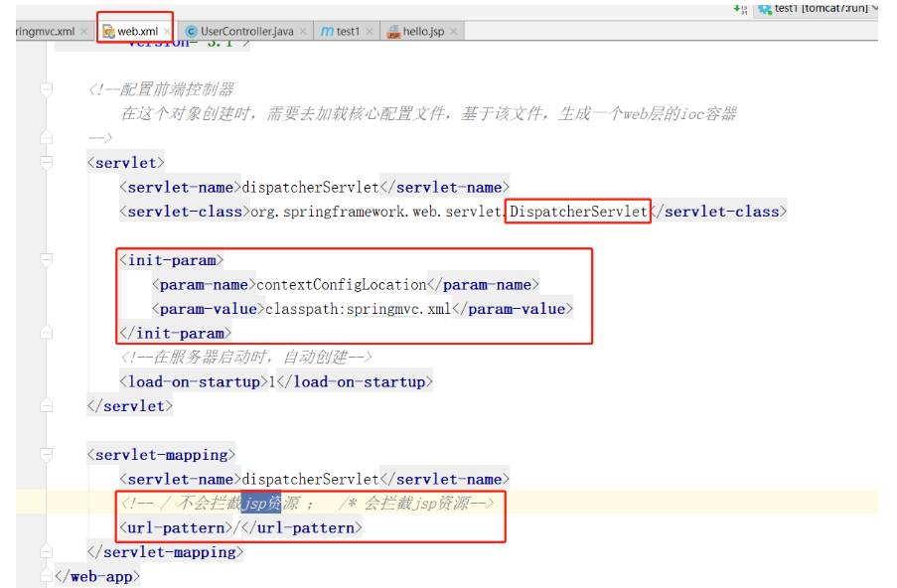
Task: Click the opening <init-param> tag text
Action: click(172, 260)
